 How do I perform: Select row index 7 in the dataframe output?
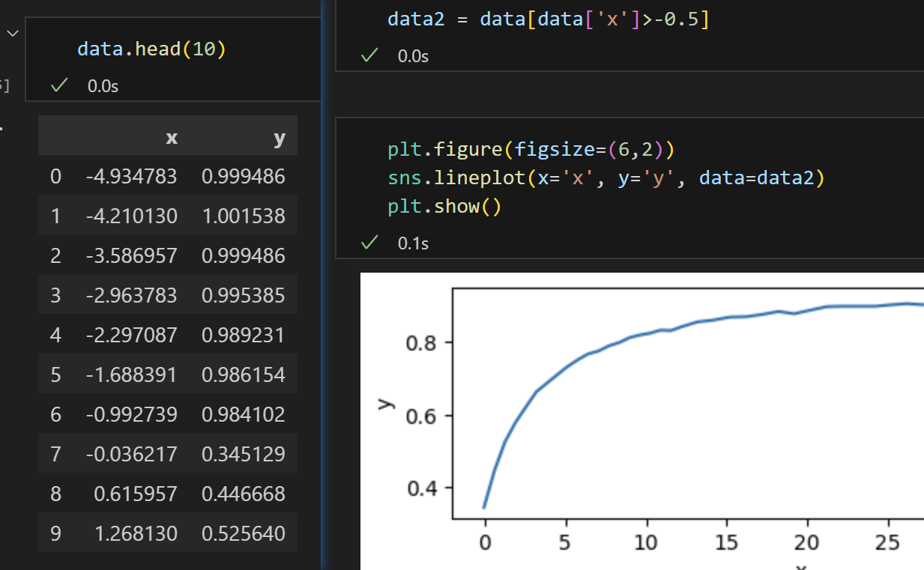pyautogui.click(x=55, y=454)
